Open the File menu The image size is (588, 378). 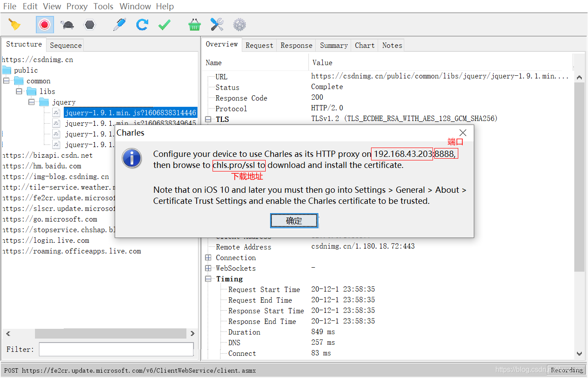click(x=10, y=6)
